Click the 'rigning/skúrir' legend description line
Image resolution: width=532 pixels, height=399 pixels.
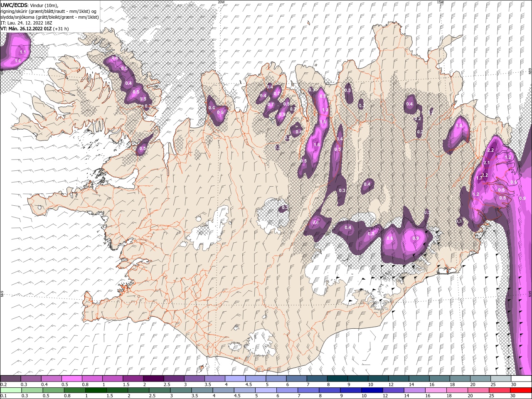[49, 11]
